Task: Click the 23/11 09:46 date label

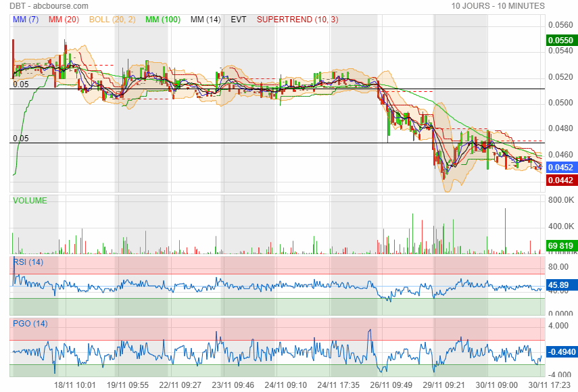Action: [x=233, y=385]
